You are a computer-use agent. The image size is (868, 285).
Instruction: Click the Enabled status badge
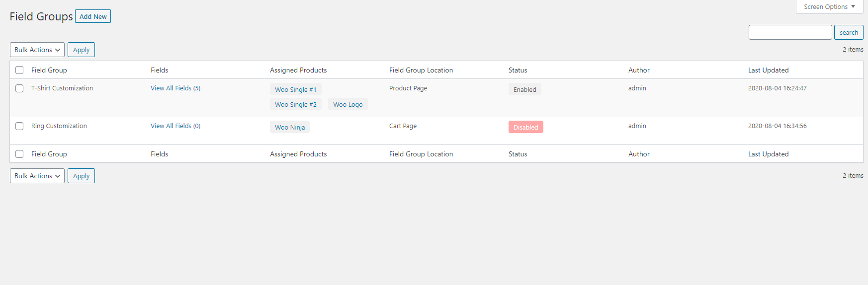[x=524, y=89]
